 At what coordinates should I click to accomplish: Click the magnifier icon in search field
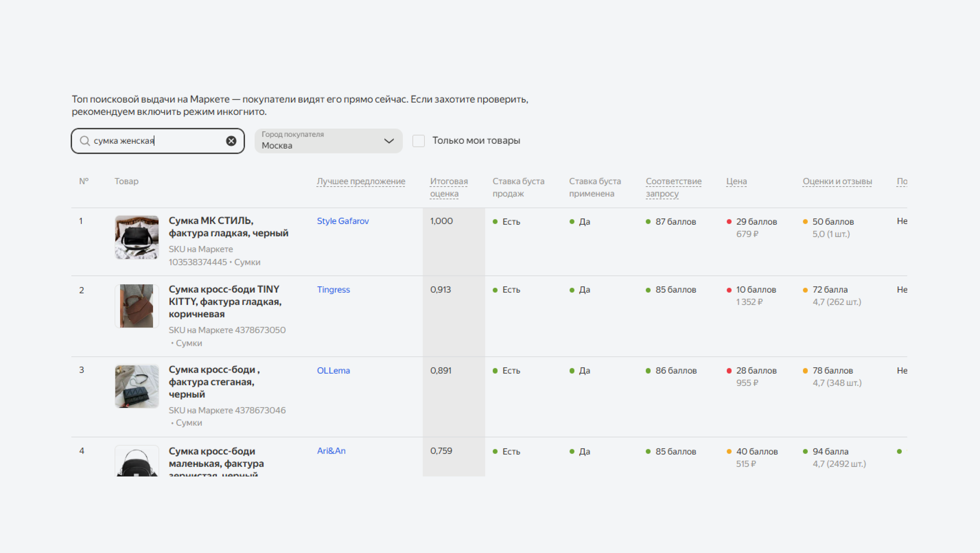[x=84, y=141]
